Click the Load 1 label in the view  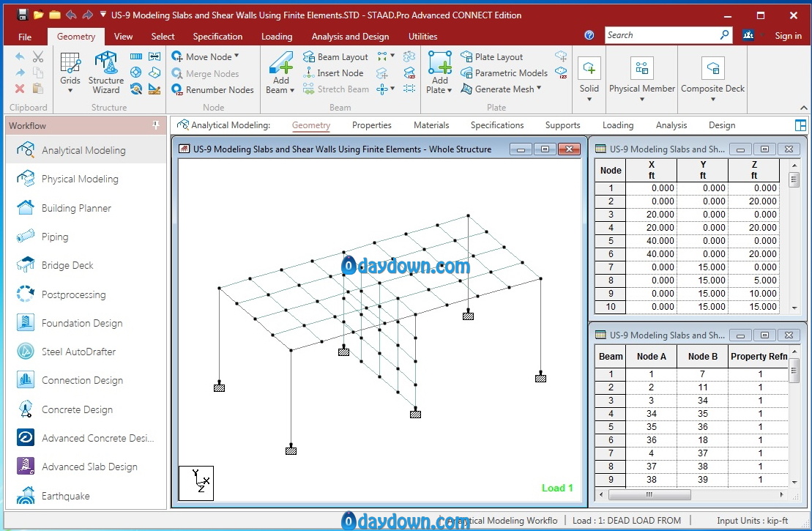coord(557,488)
